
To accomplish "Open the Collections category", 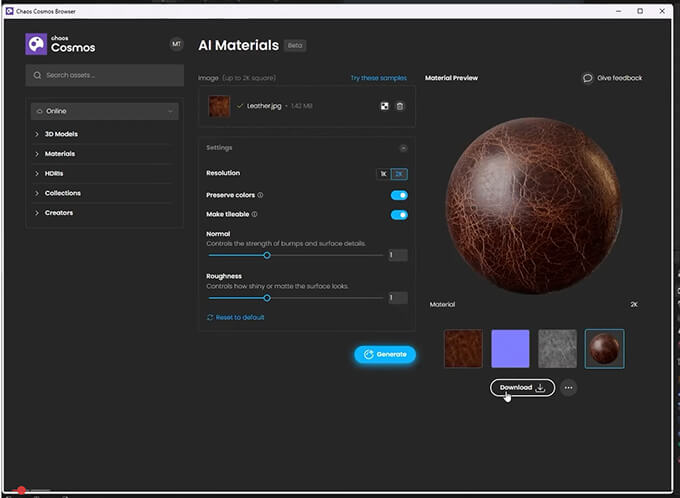I will point(62,193).
